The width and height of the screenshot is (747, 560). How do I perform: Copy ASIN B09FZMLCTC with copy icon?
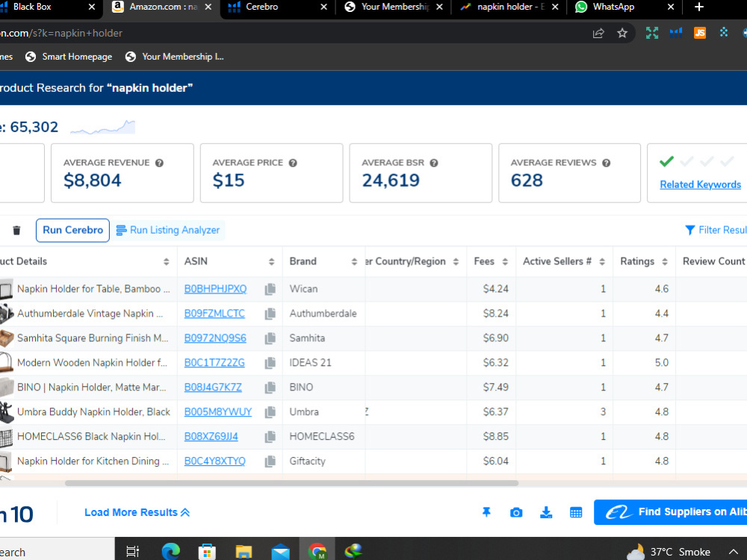[x=270, y=314]
